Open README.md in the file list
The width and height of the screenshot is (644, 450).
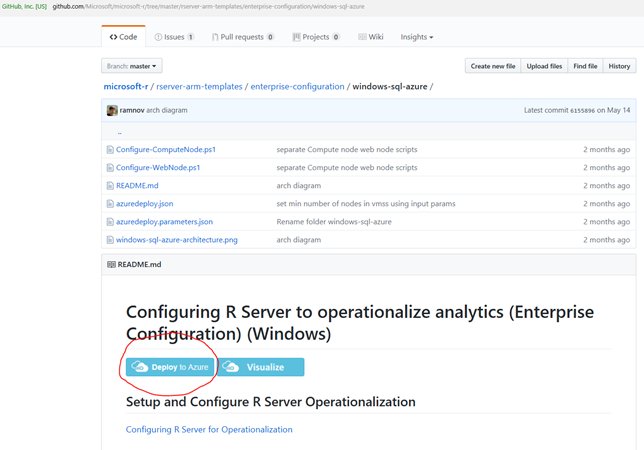tap(137, 186)
